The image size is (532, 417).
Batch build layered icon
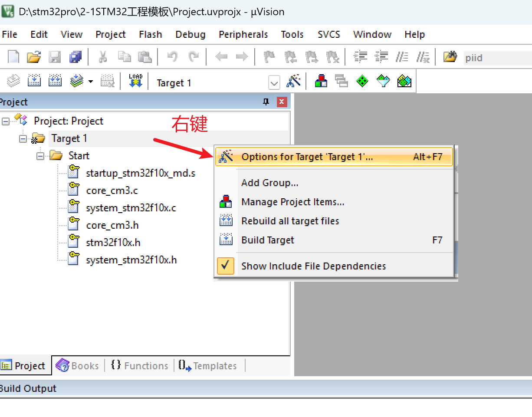(76, 81)
